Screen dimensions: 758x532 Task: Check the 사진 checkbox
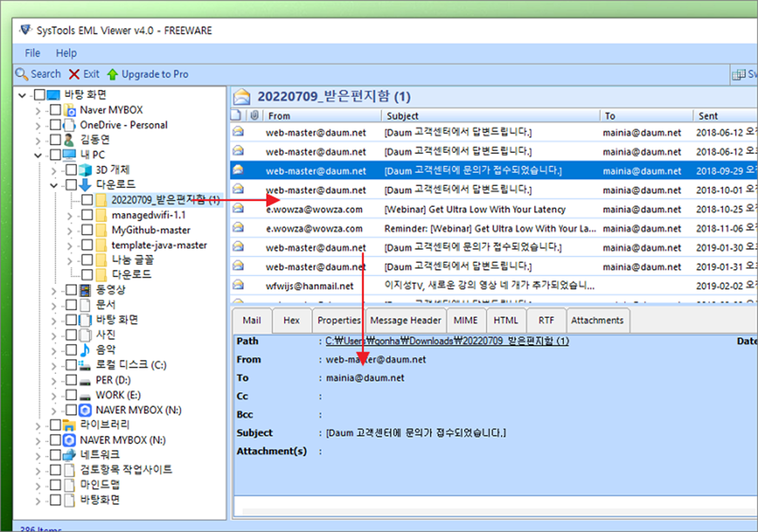(71, 335)
